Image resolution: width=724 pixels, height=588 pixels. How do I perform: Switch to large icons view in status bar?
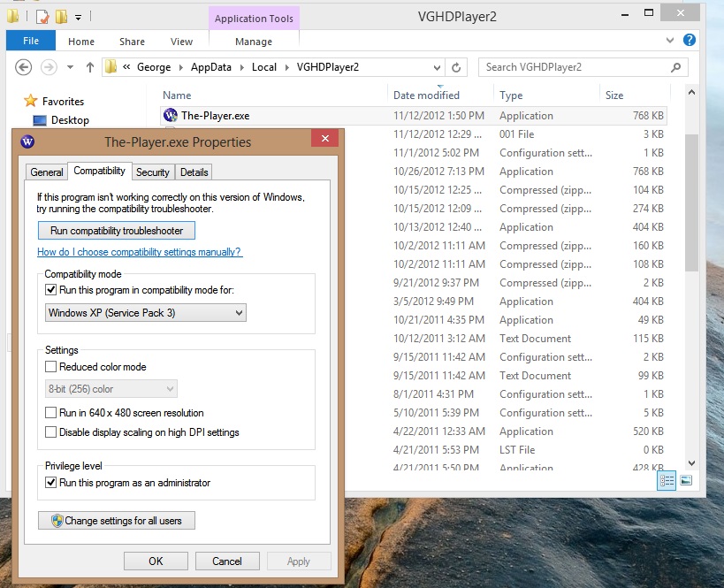pos(686,480)
